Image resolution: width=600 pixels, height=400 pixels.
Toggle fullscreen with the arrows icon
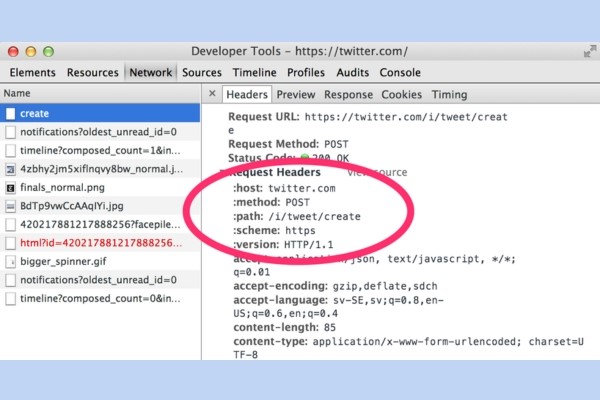point(590,51)
